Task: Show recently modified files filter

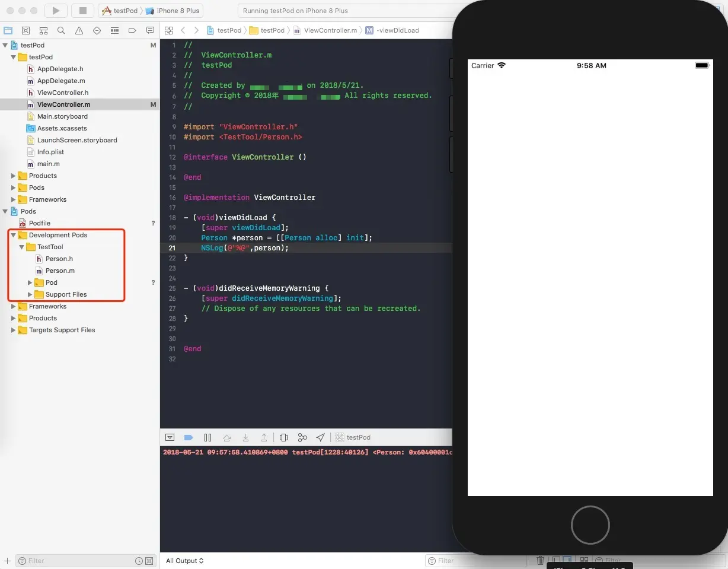Action: tap(139, 561)
